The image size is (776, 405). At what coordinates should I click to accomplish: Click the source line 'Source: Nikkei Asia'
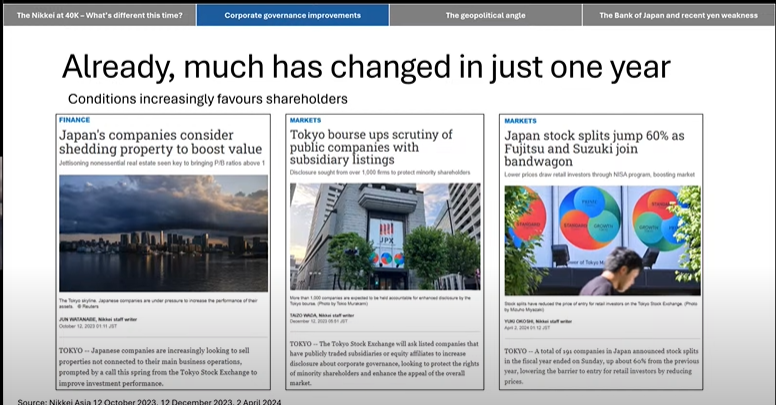tap(149, 402)
